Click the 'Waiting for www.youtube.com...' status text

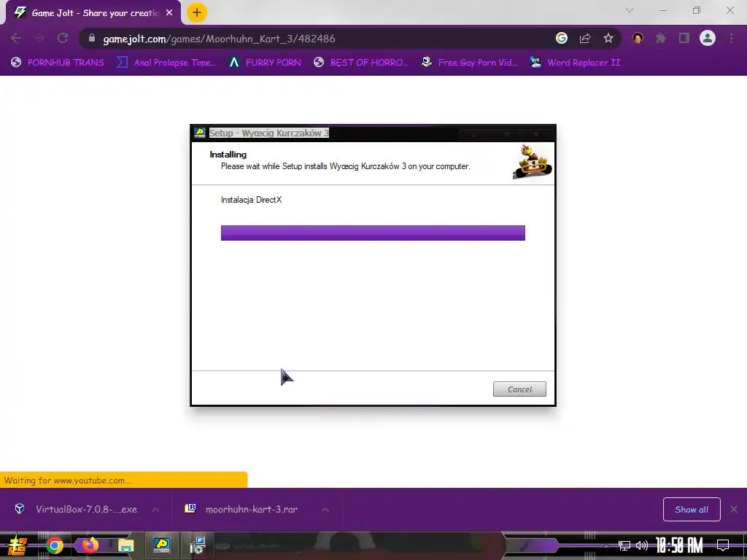tap(67, 481)
